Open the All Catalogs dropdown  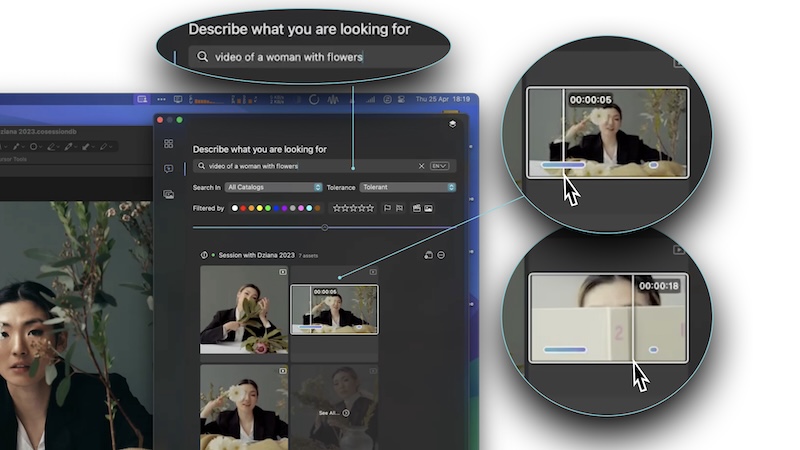[x=273, y=187]
